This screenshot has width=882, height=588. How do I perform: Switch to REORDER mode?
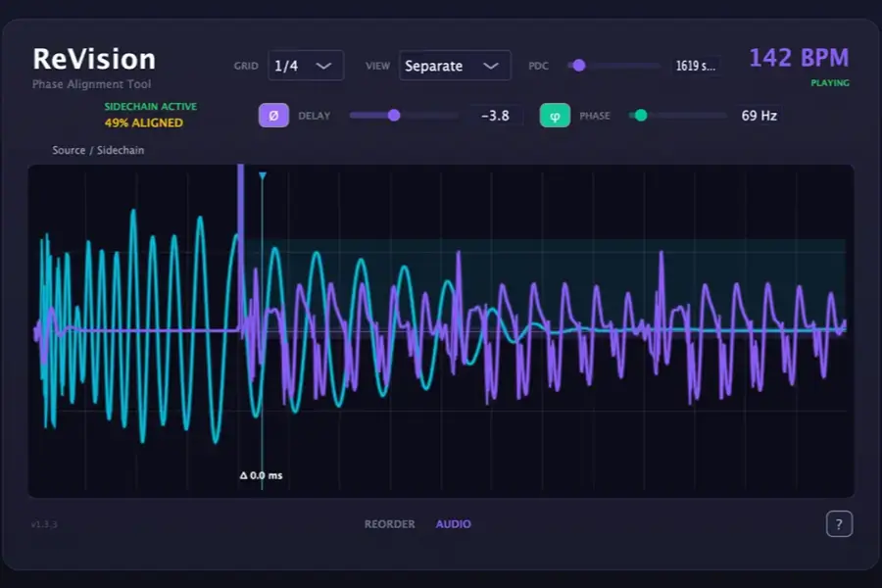tap(388, 523)
